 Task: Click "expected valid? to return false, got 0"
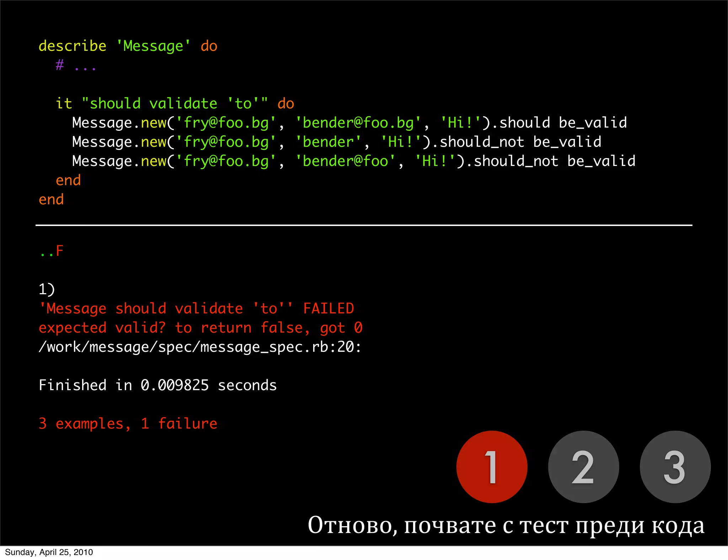coord(200,328)
